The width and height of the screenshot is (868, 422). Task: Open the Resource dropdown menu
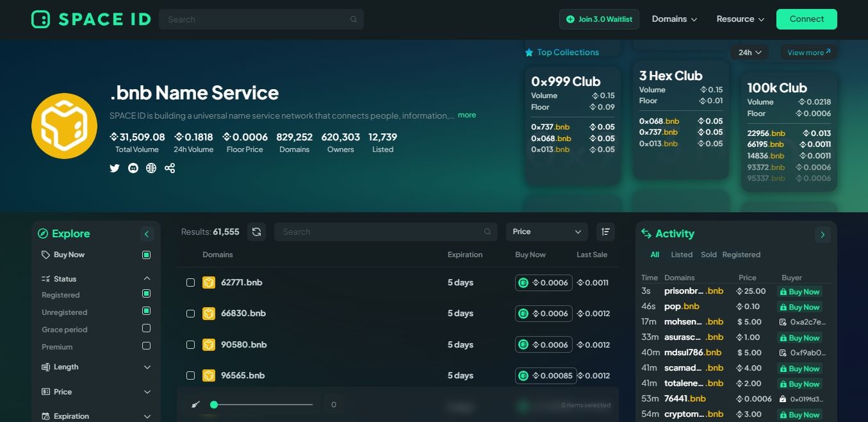point(741,19)
